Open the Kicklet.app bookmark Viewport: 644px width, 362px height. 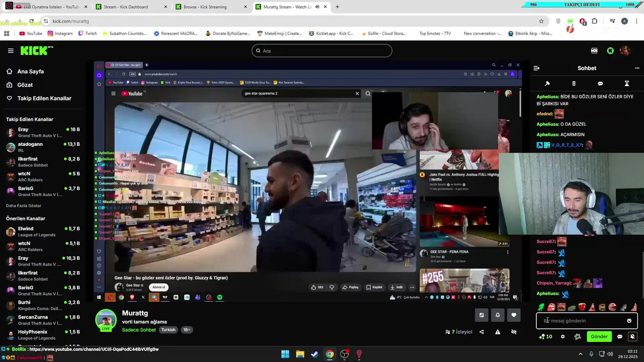coord(331,34)
